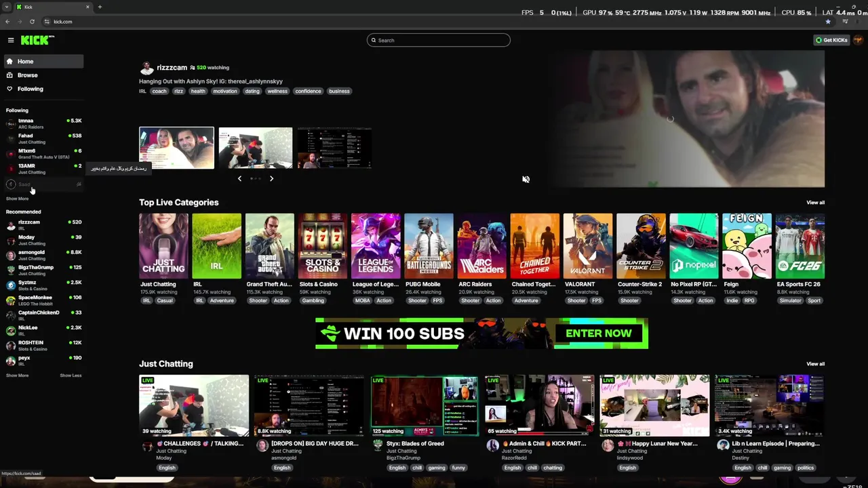868x488 pixels.
Task: Open Feign category card
Action: click(x=747, y=246)
